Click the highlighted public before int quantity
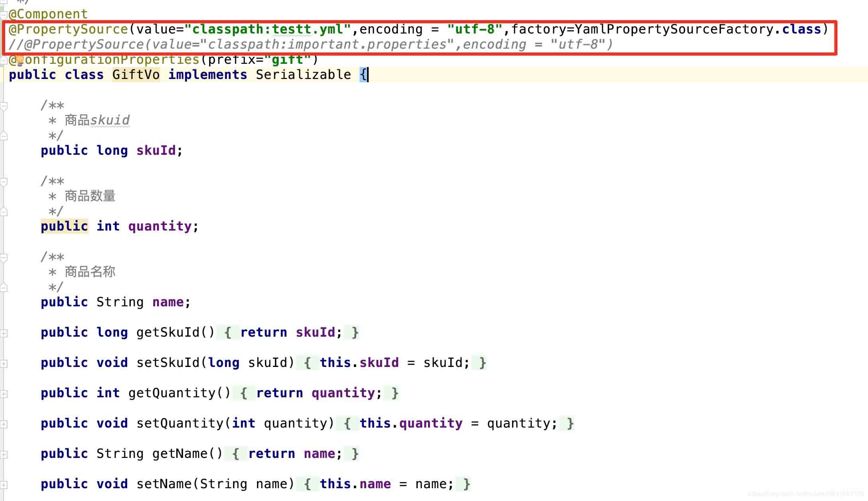Viewport: 868px width, 501px height. click(64, 226)
